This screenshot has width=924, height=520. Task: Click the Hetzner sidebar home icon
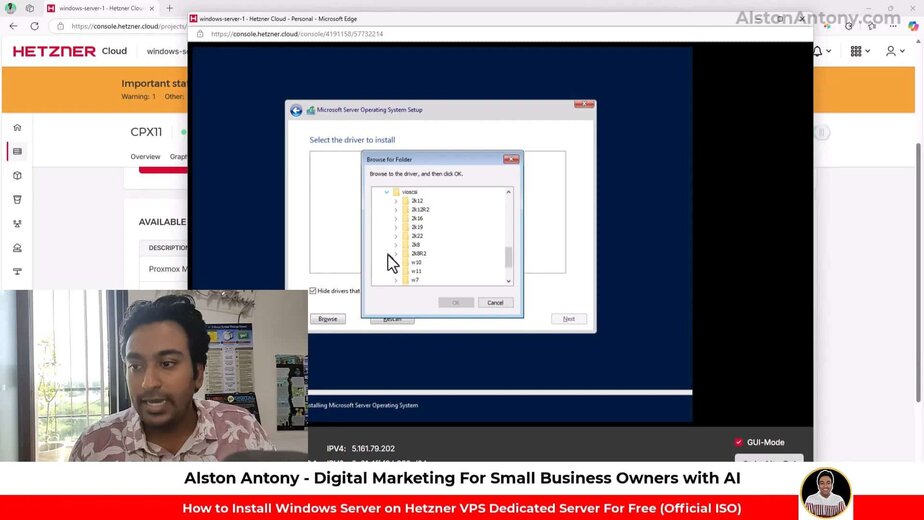17,128
